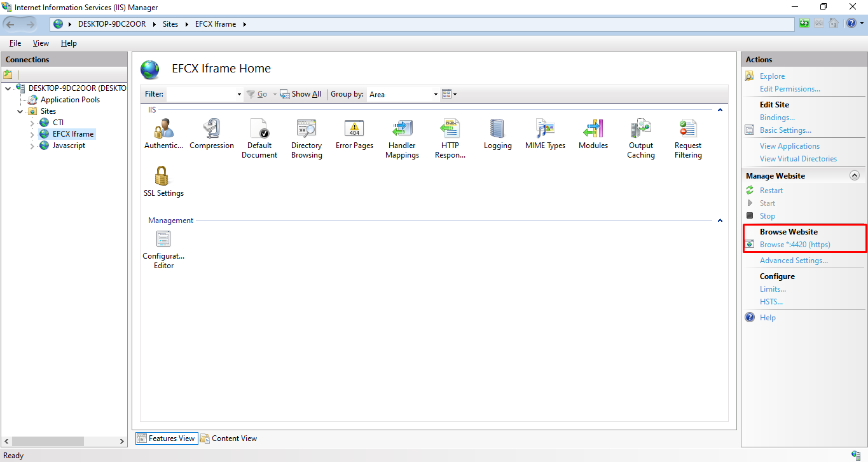Open the Authentication feature icon
The width and height of the screenshot is (868, 462).
163,130
